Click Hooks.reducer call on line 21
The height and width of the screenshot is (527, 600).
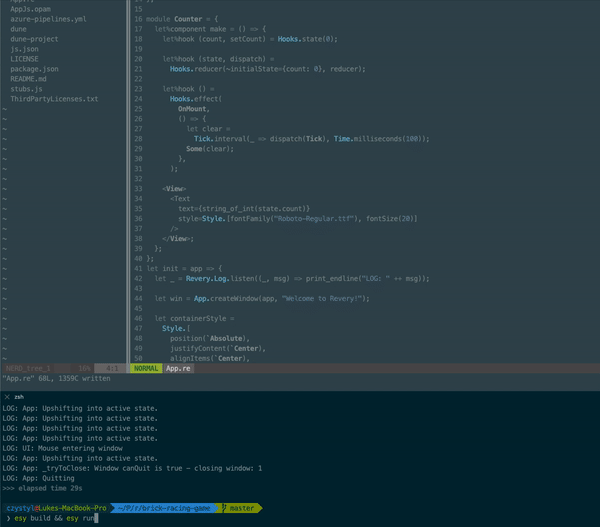pos(267,69)
